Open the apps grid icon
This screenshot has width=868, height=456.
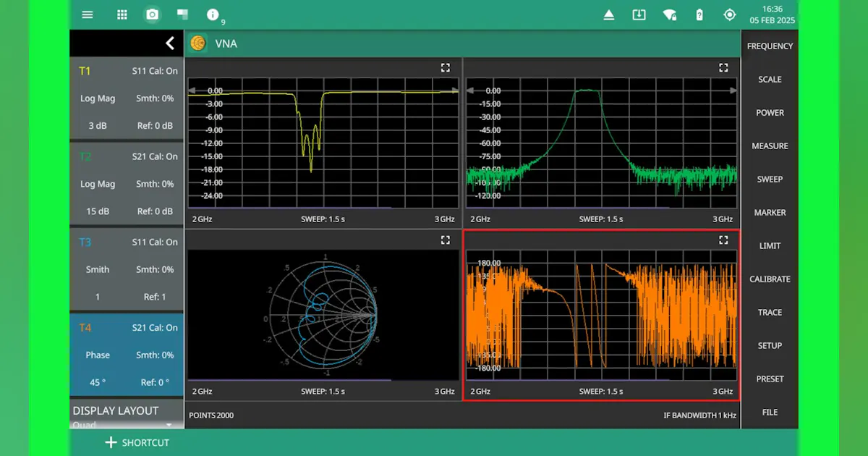122,14
